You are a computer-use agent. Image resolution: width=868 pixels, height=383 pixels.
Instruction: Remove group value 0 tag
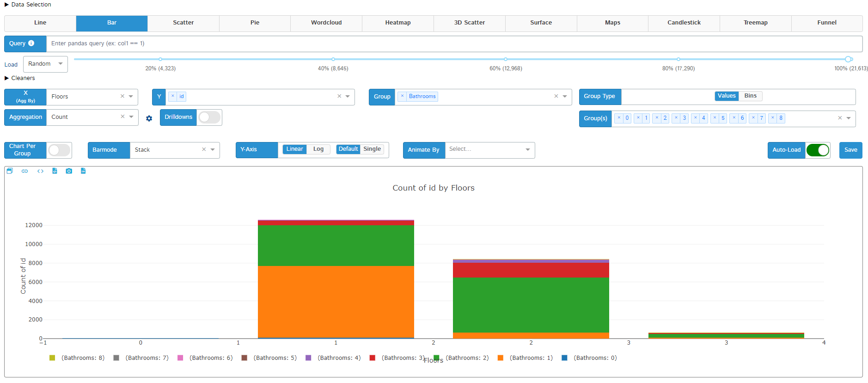619,118
